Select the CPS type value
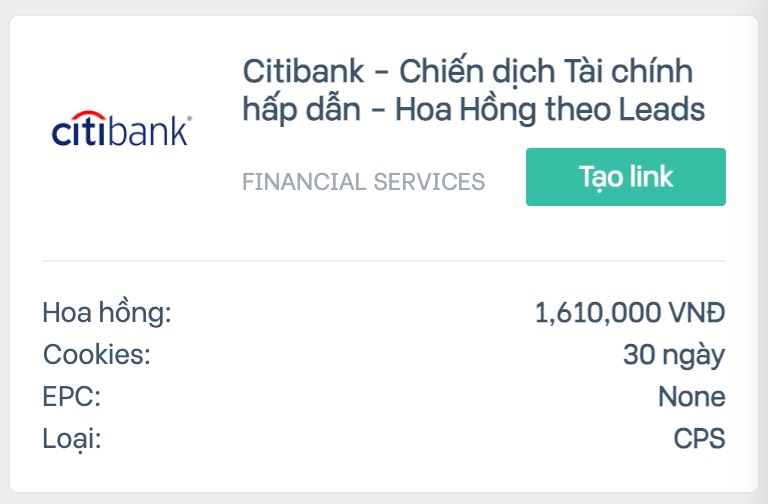Image resolution: width=768 pixels, height=504 pixels. click(699, 438)
